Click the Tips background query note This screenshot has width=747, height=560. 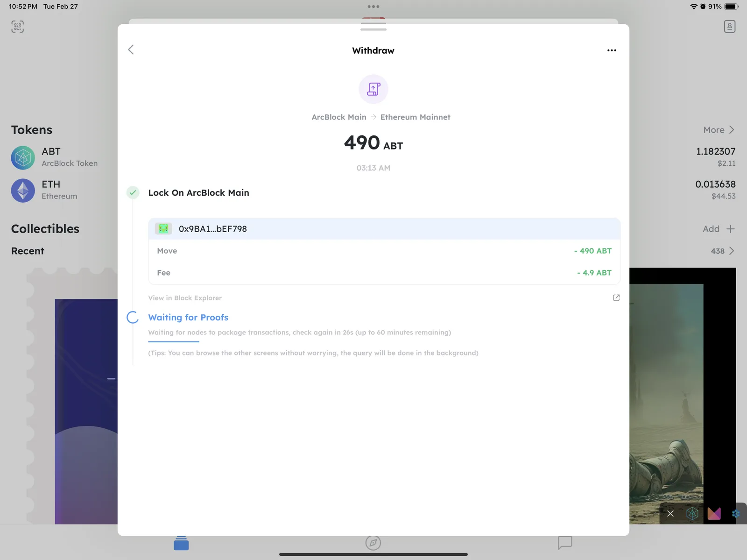pyautogui.click(x=313, y=353)
